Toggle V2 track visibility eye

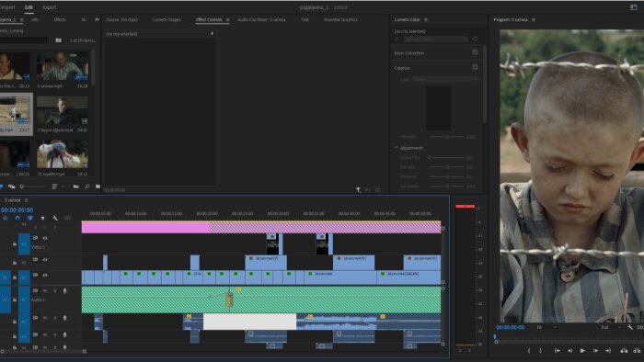click(x=45, y=259)
